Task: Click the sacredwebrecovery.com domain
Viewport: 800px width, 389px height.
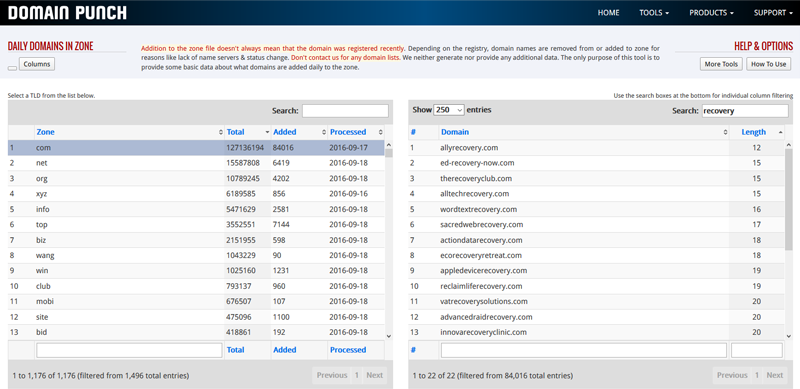Action: [482, 225]
